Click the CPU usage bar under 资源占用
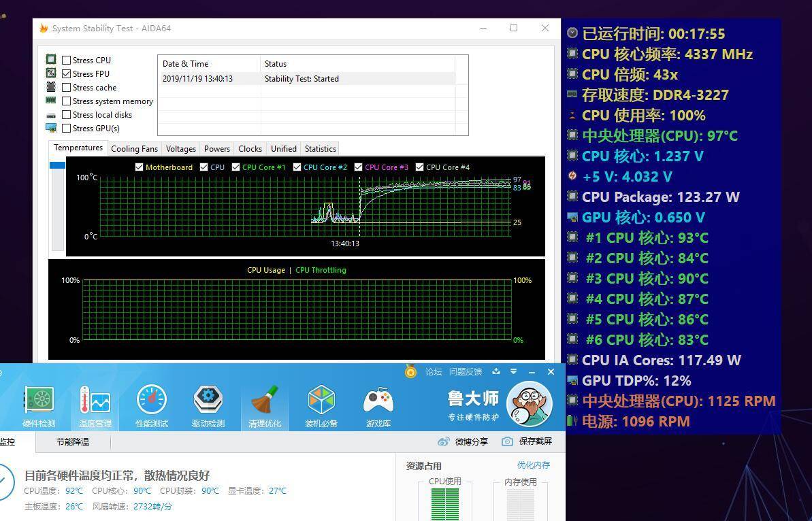812x521 pixels. click(x=444, y=503)
